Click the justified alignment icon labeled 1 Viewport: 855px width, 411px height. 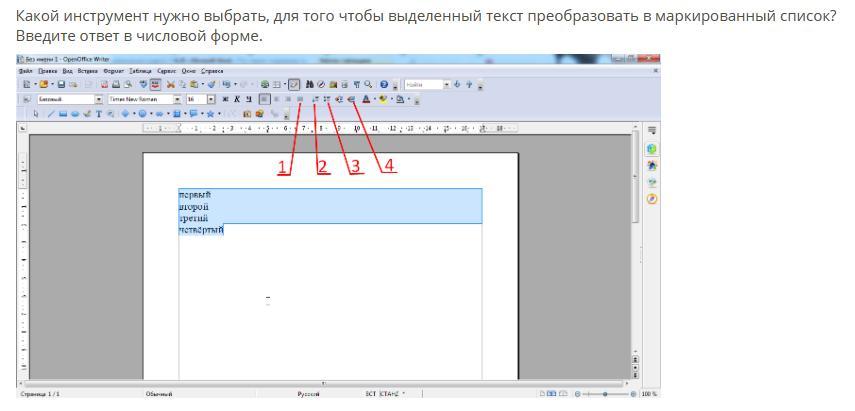coord(299,99)
